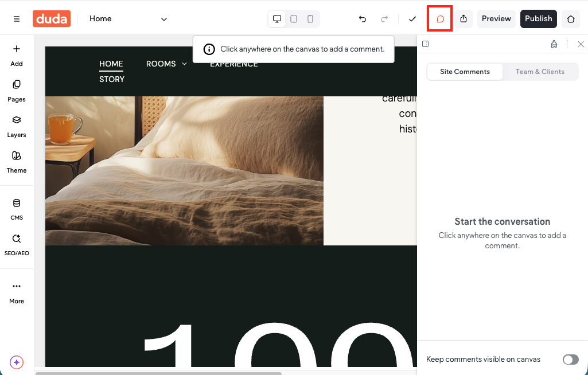Open the share icon in top bar
588x375 pixels.
click(x=464, y=19)
